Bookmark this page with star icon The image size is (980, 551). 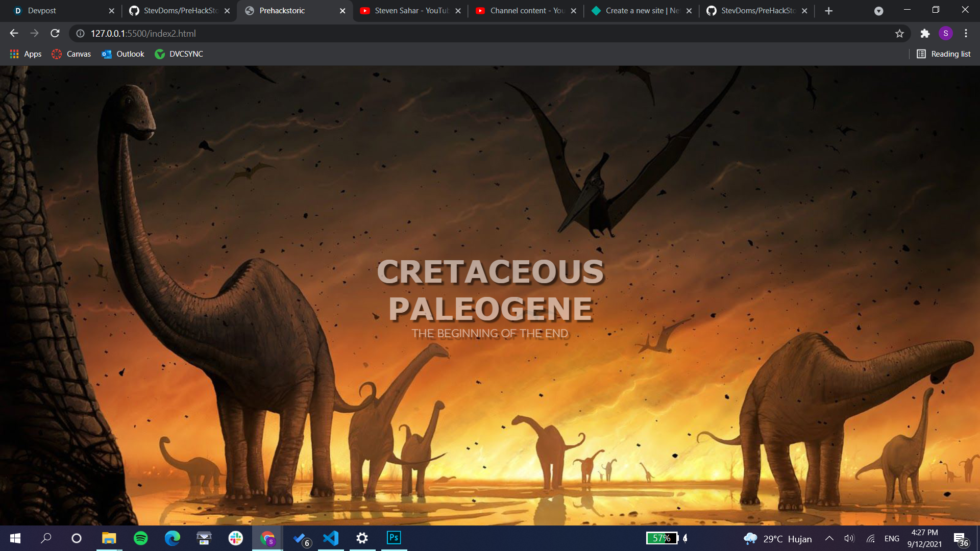pyautogui.click(x=899, y=33)
